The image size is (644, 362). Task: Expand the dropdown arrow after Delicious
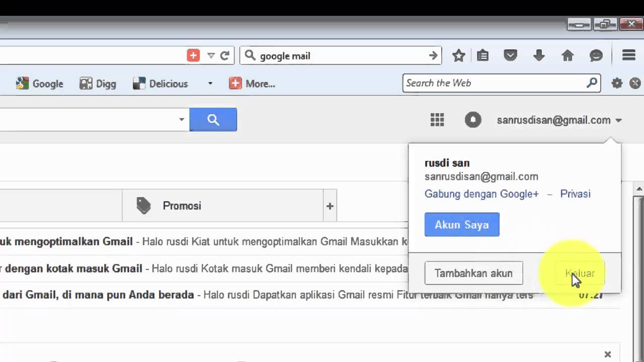210,83
